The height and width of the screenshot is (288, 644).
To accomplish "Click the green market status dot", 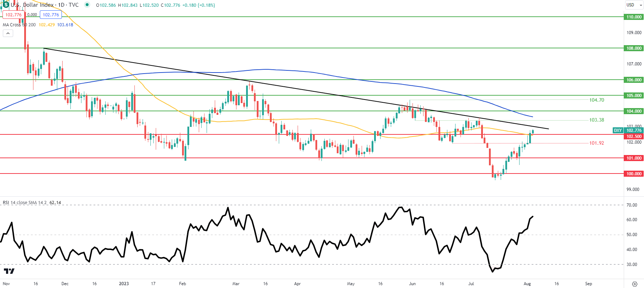I will point(87,5).
